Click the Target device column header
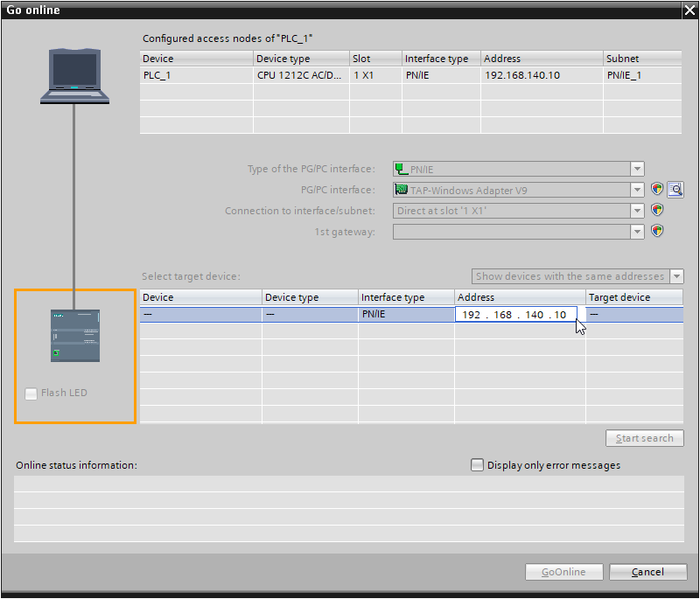Viewport: 700px width, 599px height. click(x=634, y=297)
